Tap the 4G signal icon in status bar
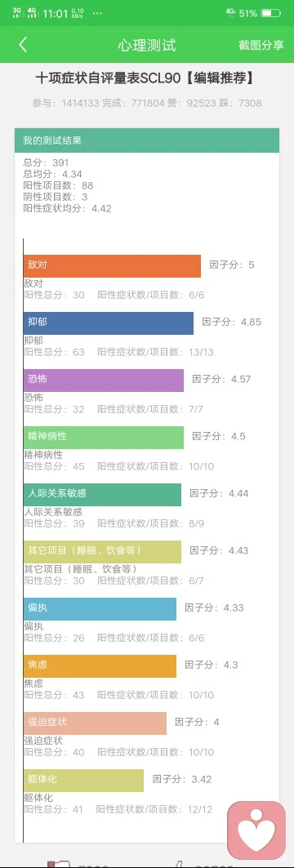 32,11
